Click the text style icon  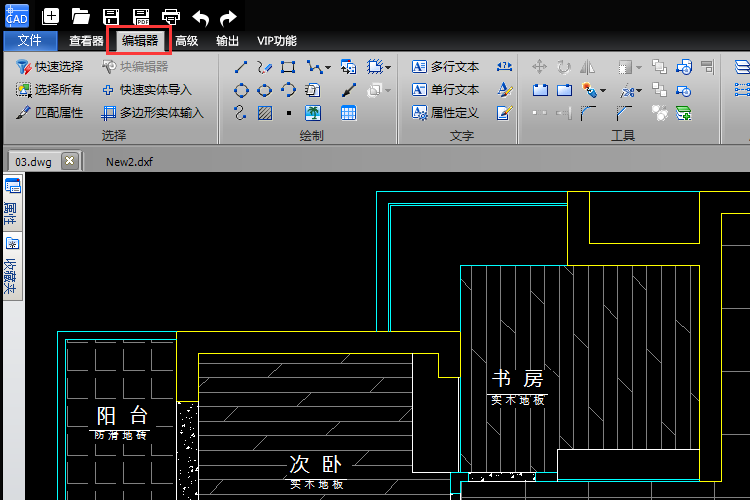point(505,89)
